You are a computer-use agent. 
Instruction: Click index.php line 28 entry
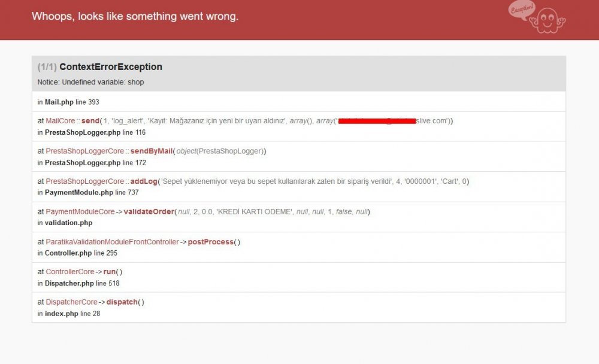click(x=68, y=313)
